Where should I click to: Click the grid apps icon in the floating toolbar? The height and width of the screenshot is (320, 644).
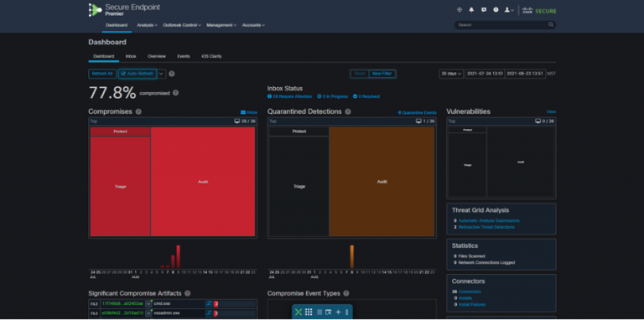309,312
